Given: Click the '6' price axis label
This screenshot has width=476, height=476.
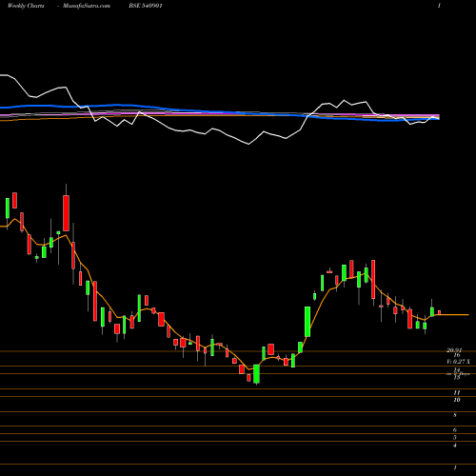Looking at the screenshot, I should point(455,430).
